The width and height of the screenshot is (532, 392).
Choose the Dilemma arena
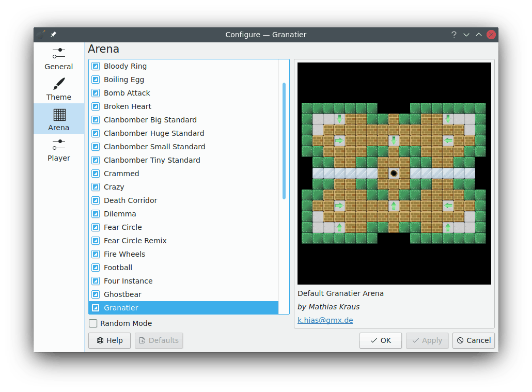click(183, 214)
